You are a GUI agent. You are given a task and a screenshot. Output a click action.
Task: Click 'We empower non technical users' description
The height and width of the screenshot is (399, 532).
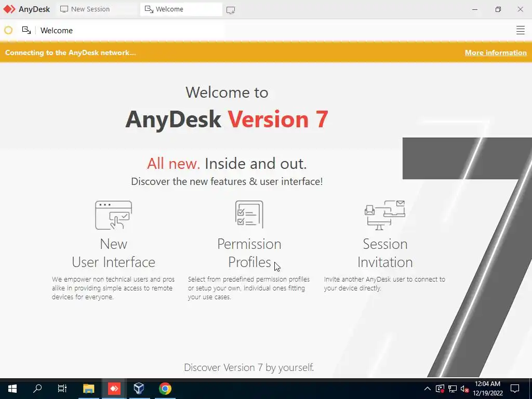(x=113, y=288)
